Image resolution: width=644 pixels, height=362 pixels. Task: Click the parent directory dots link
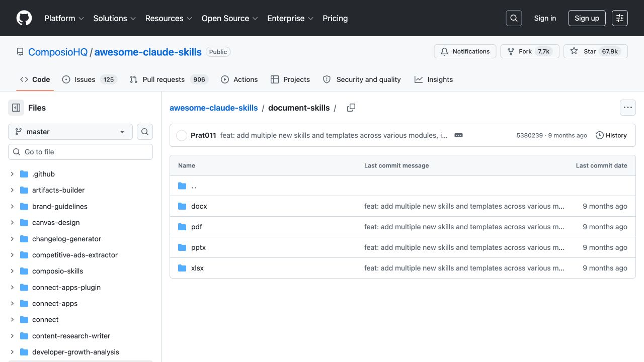(x=194, y=186)
